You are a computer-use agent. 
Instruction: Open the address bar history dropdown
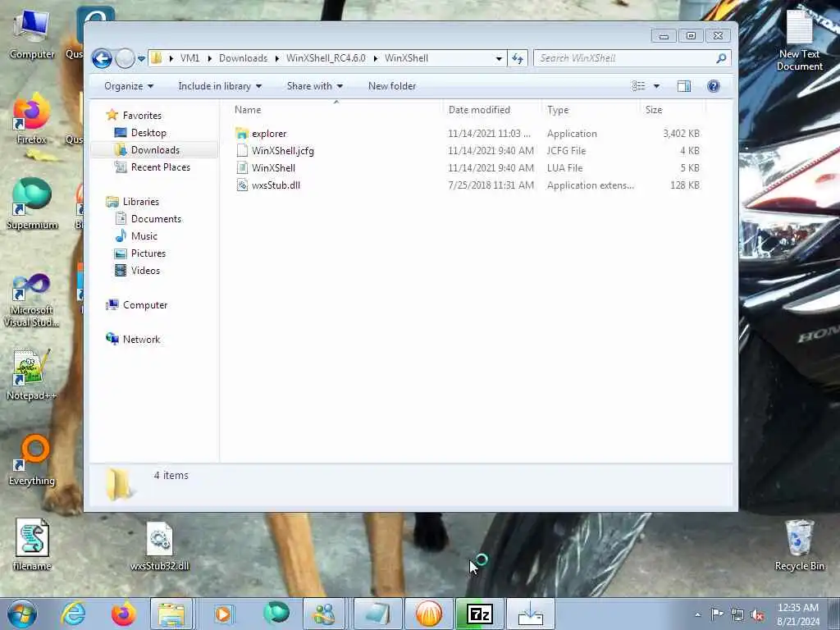499,58
